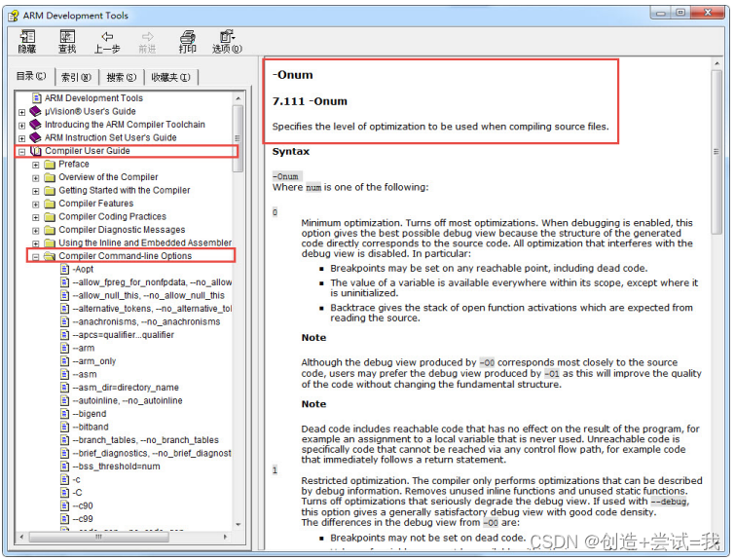This screenshot has height=560, width=735.
Task: Click the ARM Instruction Set User's Guide book icon
Action: click(x=36, y=138)
